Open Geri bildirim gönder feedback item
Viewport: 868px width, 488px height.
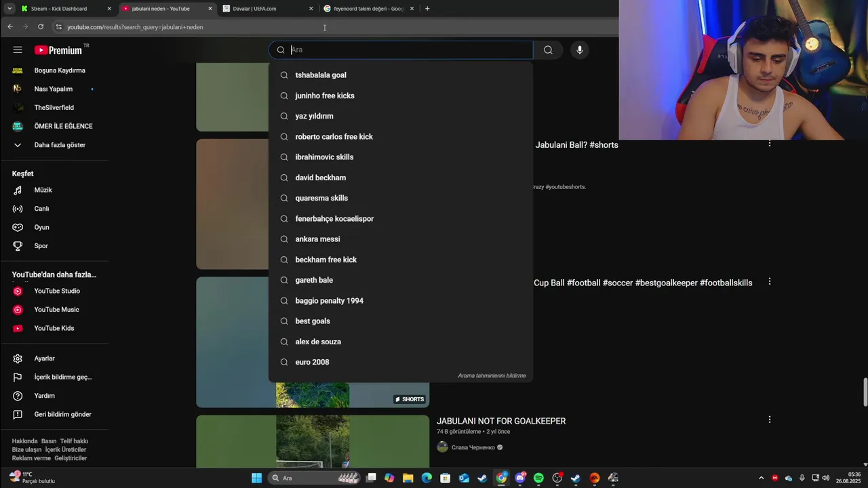(54, 414)
